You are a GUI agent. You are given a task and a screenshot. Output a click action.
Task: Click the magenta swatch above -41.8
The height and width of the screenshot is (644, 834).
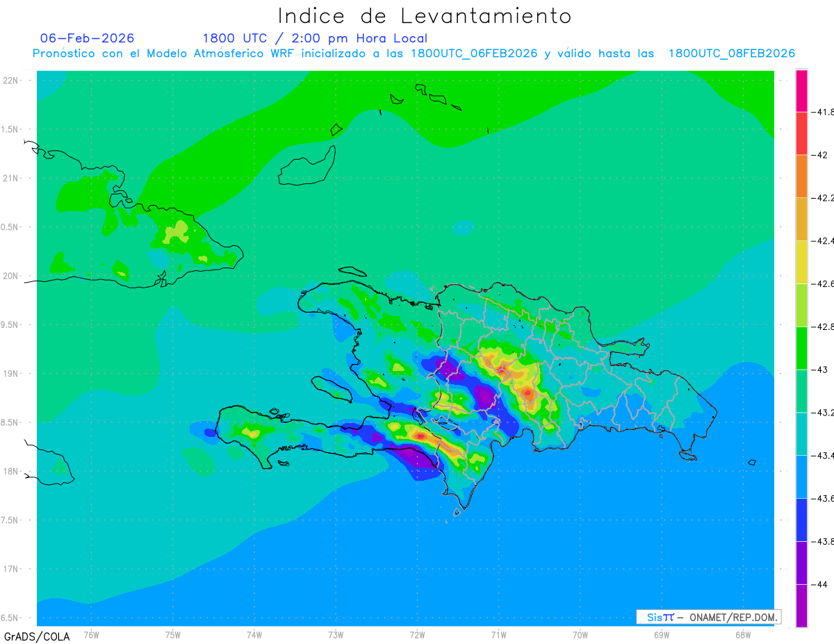tap(801, 90)
